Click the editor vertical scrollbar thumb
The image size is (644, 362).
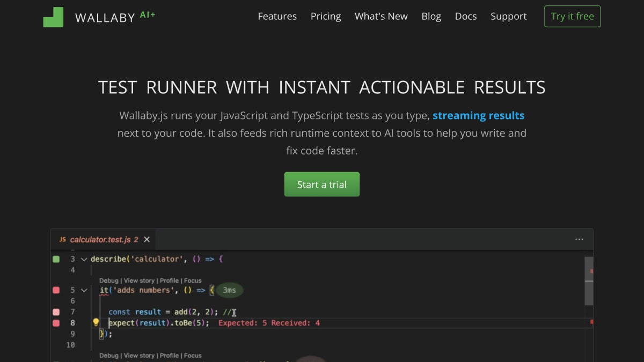coord(589,280)
